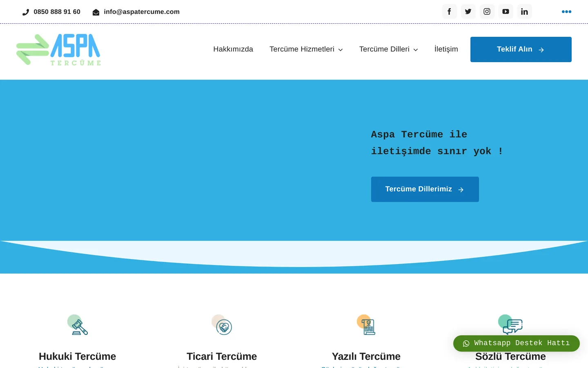The image size is (588, 368).
Task: Call the number 0850 888 91 60
Action: tap(57, 12)
